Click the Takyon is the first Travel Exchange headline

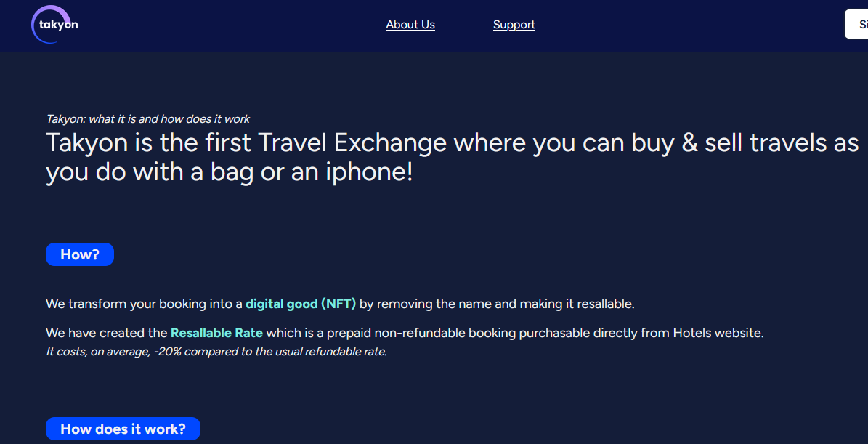452,158
